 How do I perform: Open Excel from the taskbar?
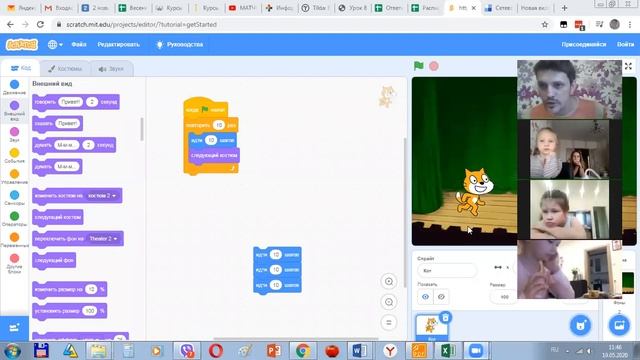pos(447,351)
